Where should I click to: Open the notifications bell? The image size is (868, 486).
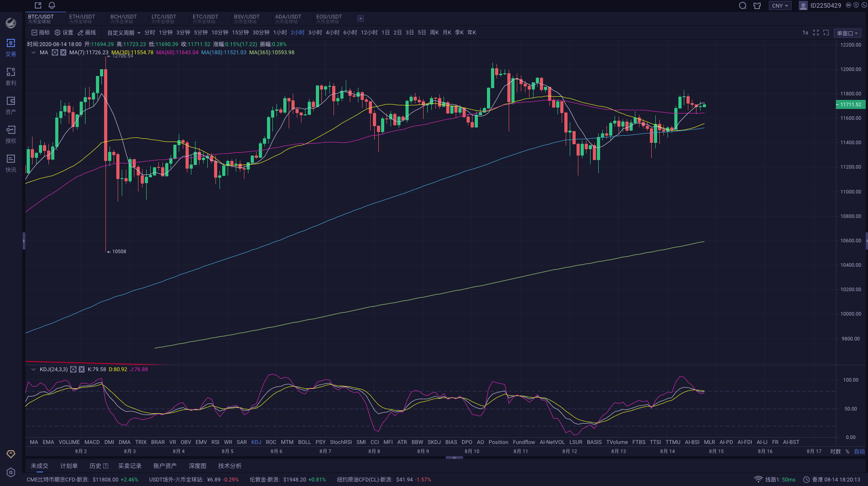51,5
